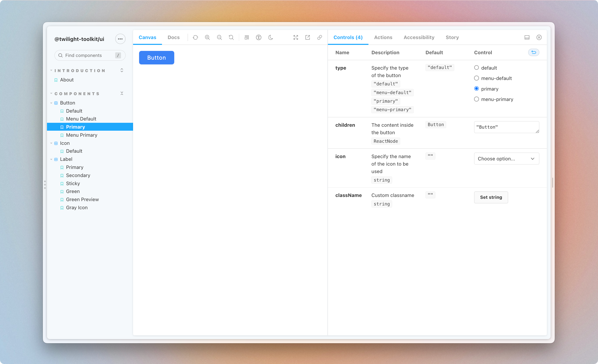The width and height of the screenshot is (598, 364).
Task: Focus the Find components search field
Action: (x=90, y=55)
